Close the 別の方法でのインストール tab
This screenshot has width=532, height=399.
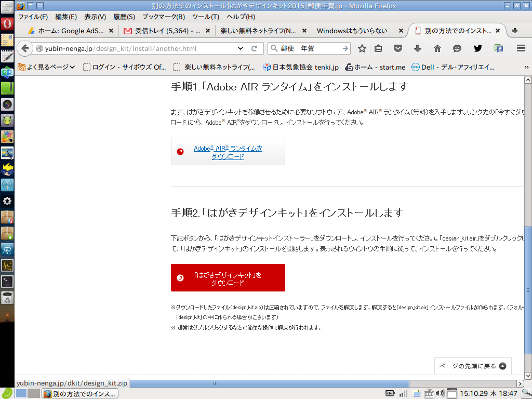click(x=498, y=31)
